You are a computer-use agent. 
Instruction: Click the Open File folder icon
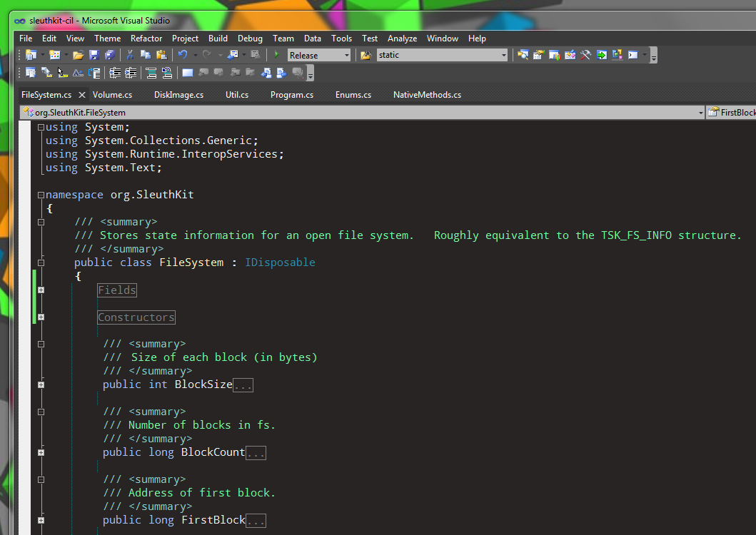pyautogui.click(x=78, y=55)
